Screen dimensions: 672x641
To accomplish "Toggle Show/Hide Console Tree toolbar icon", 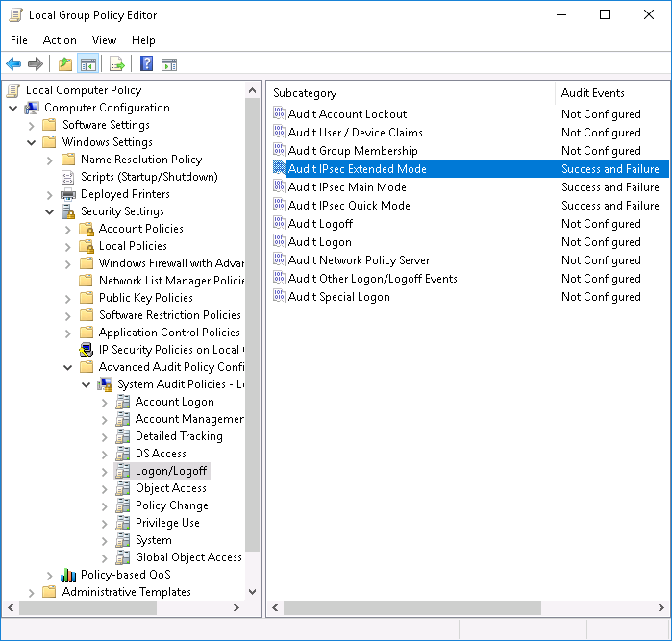I will 88,64.
